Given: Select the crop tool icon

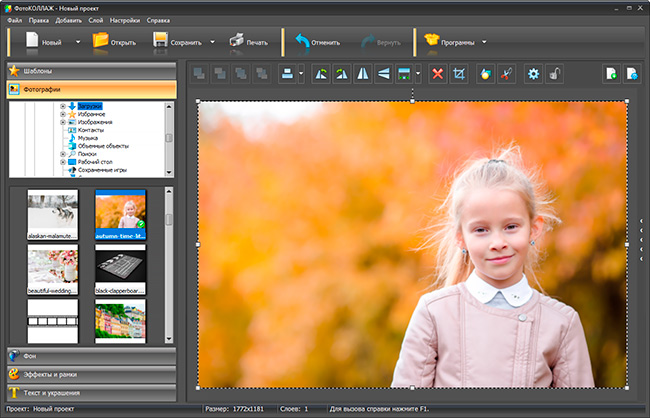Looking at the screenshot, I should click(x=459, y=74).
